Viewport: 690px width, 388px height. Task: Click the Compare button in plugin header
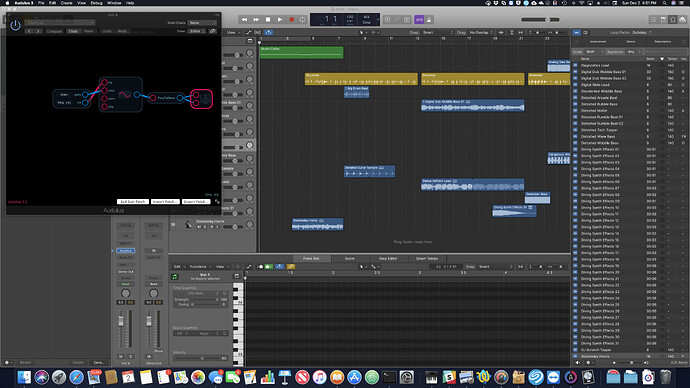tap(54, 31)
